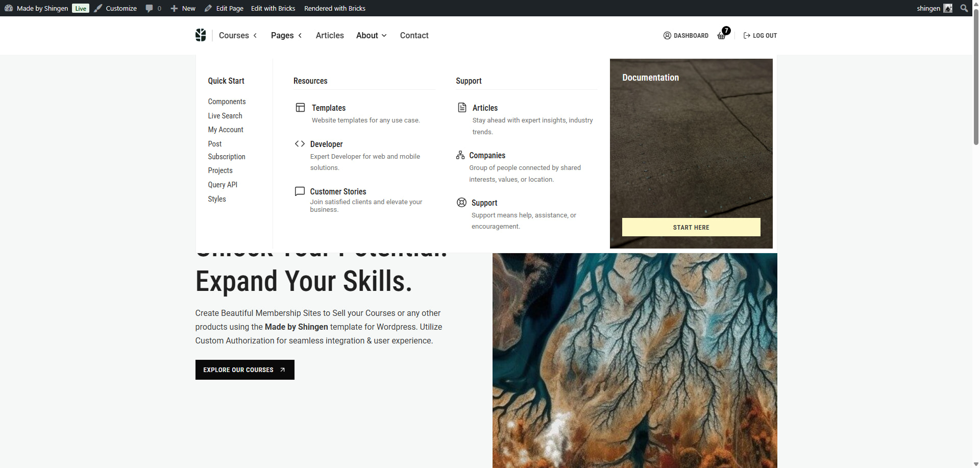The height and width of the screenshot is (468, 980).
Task: Click the Templates layout icon
Action: pyautogui.click(x=300, y=108)
